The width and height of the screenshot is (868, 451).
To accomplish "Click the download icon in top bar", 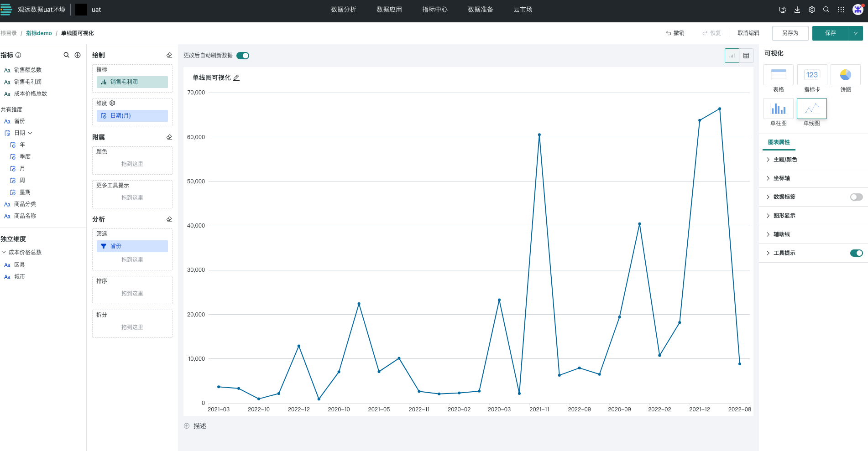I will pyautogui.click(x=797, y=10).
